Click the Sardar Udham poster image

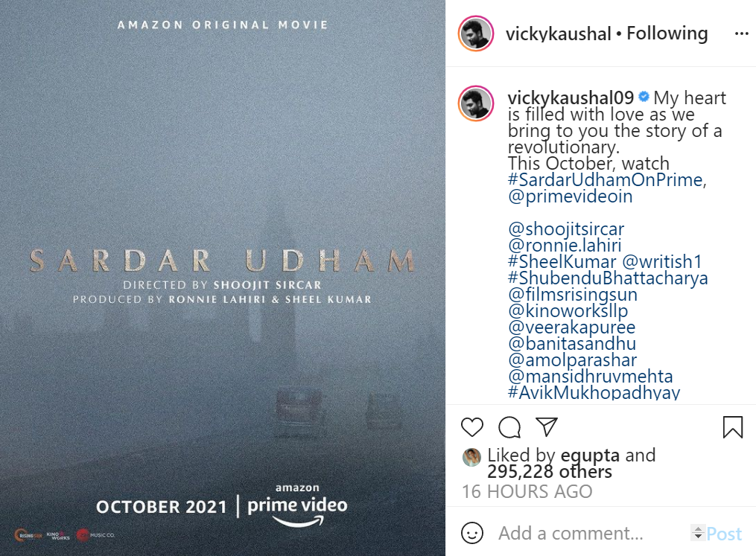222,278
